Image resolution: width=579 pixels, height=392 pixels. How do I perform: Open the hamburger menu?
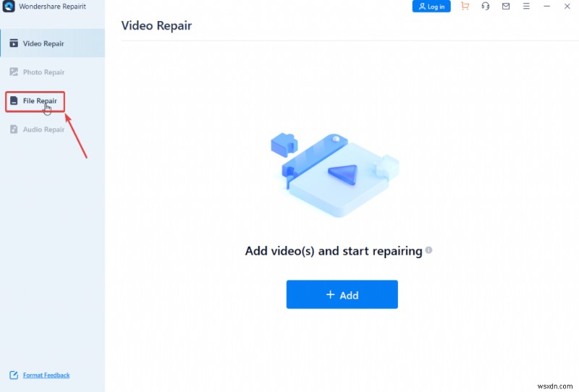coord(525,7)
